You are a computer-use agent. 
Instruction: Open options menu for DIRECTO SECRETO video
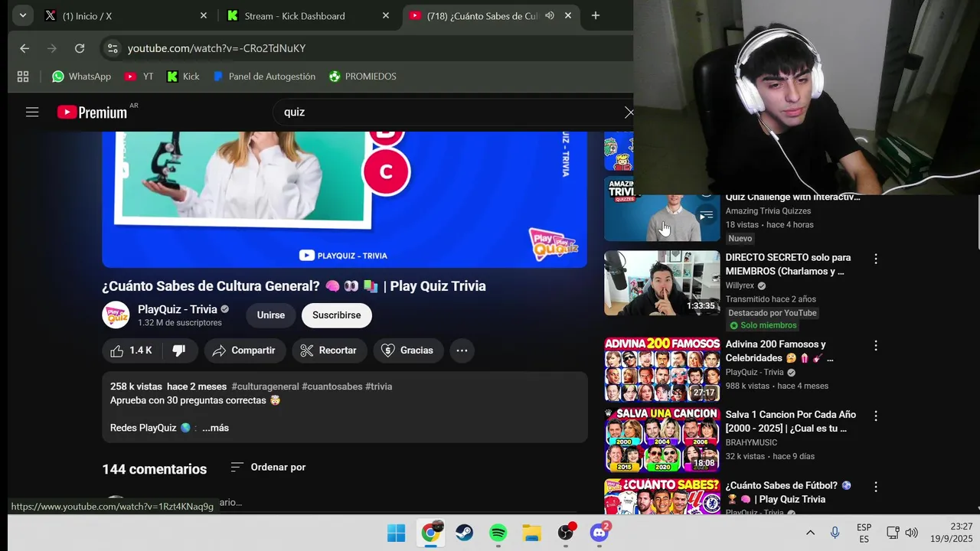[x=876, y=259]
